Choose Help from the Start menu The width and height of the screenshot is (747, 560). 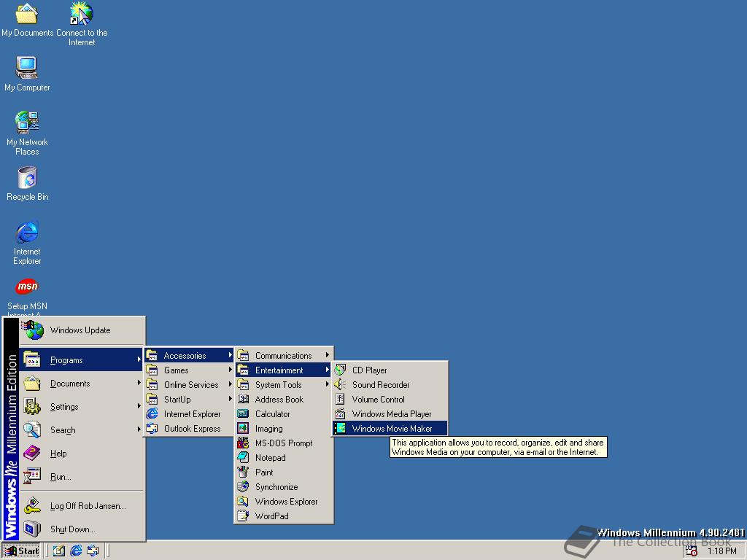click(82, 454)
